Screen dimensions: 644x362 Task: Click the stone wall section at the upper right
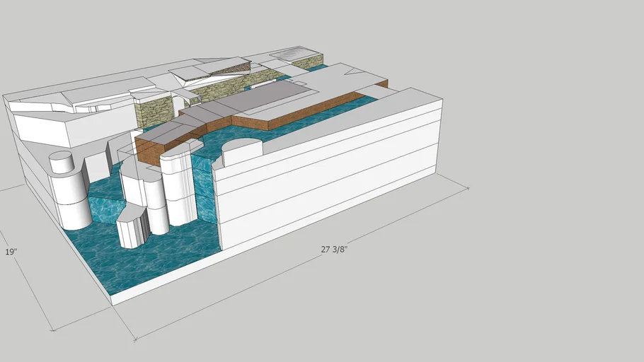pos(308,64)
